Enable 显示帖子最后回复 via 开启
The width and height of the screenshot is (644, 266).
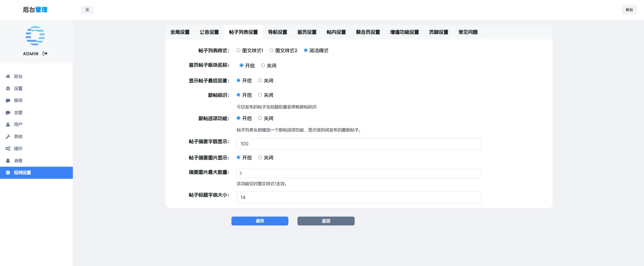238,81
